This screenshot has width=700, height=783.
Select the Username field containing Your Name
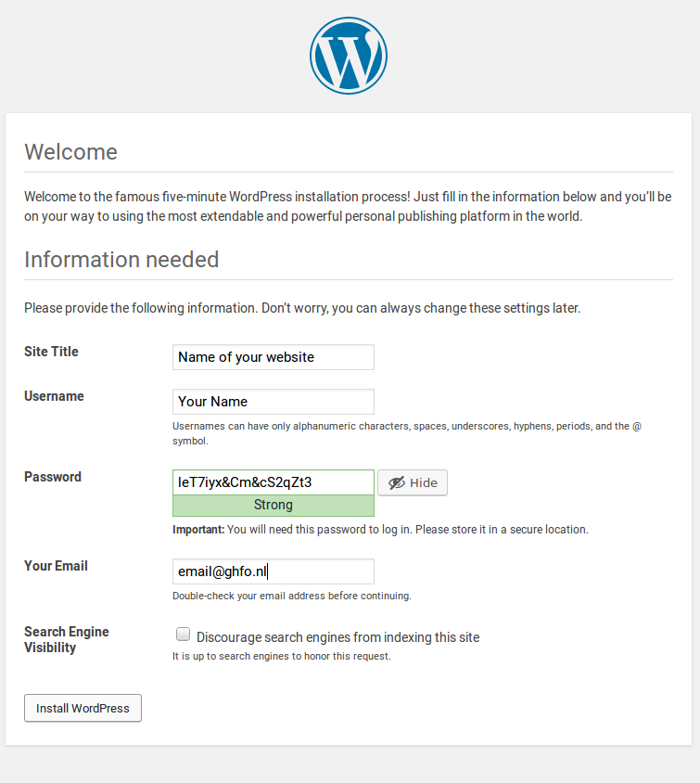point(274,402)
